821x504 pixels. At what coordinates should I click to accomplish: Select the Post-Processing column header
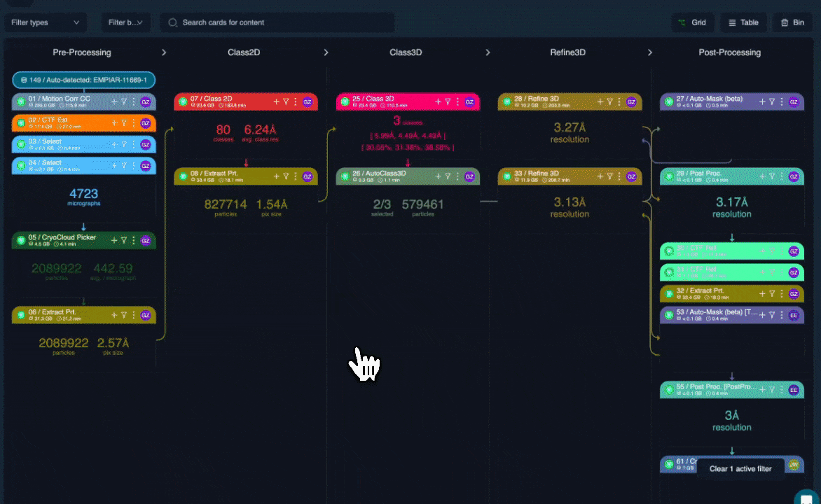pos(729,52)
